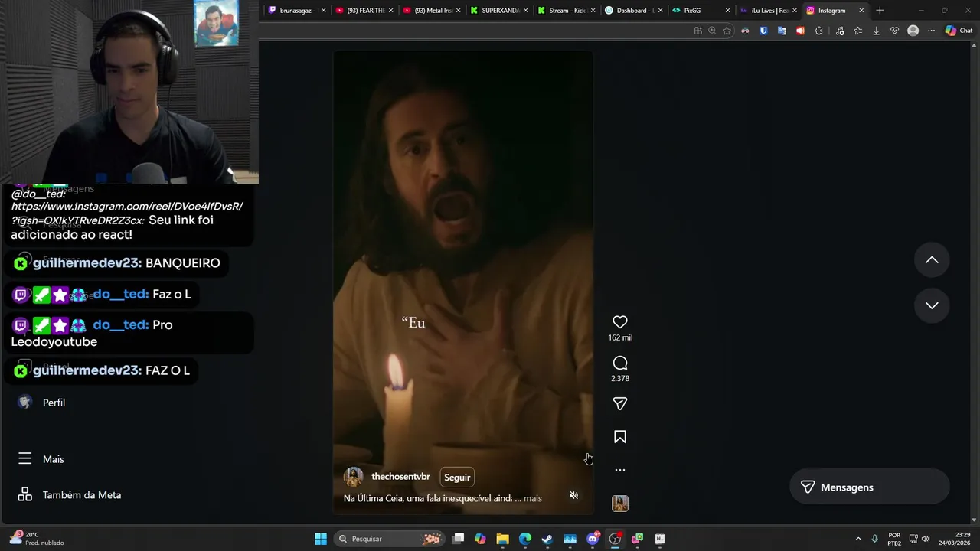Open browser settings and more menu
980x551 pixels.
pos(931,31)
